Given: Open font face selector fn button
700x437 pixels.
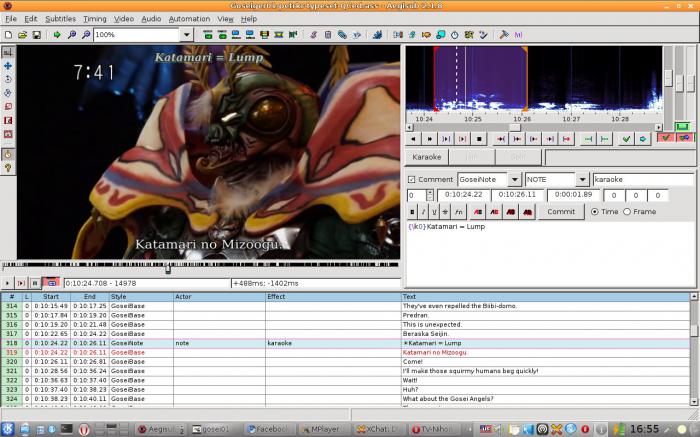Looking at the screenshot, I should point(458,212).
